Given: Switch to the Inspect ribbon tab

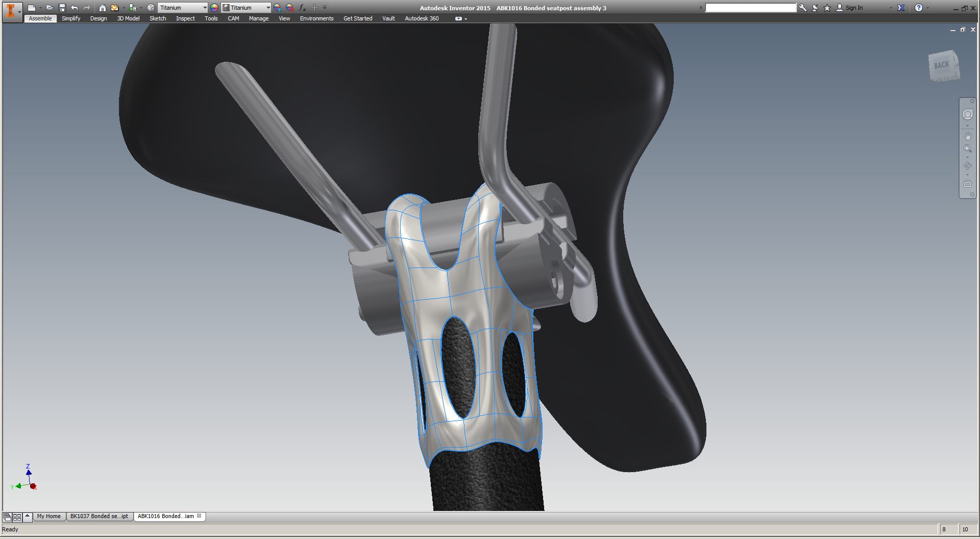Looking at the screenshot, I should (185, 18).
